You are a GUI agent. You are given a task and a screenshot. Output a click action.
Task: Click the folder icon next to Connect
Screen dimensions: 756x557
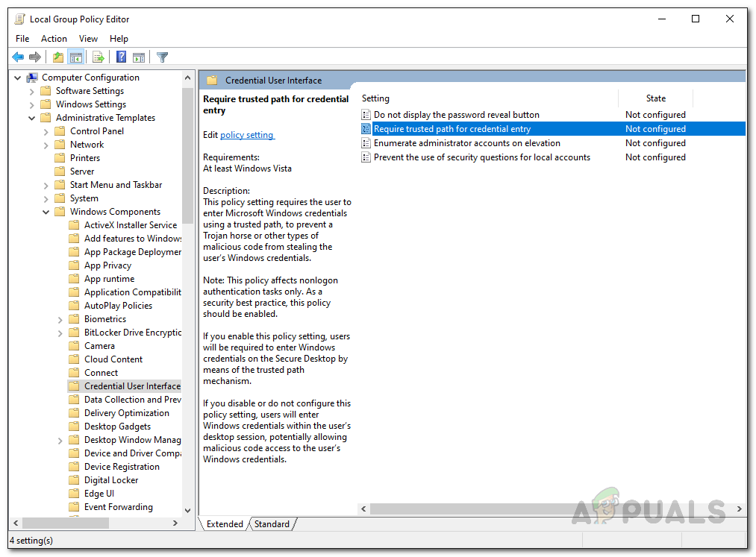pos(74,373)
